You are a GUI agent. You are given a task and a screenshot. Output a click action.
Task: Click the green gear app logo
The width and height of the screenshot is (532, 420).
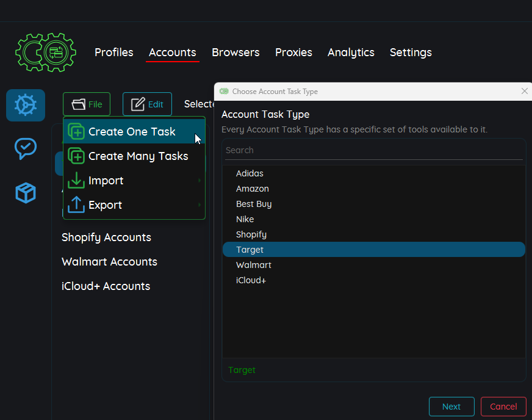pos(46,52)
